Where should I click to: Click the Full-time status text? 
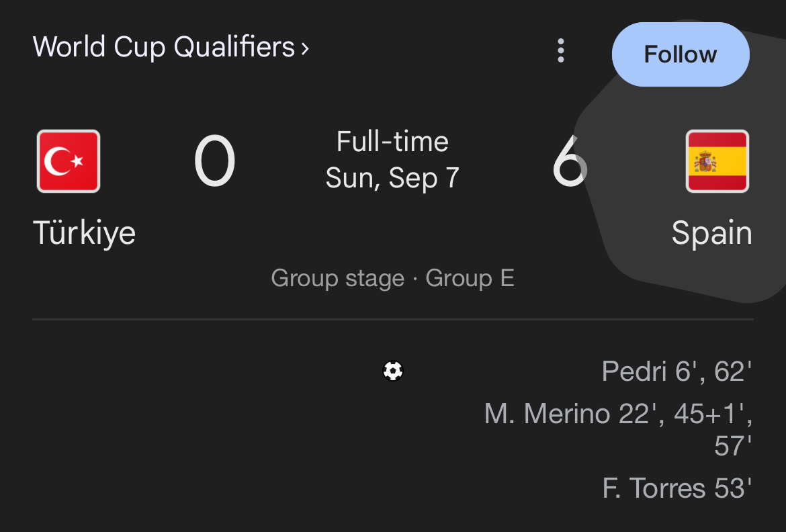[392, 142]
